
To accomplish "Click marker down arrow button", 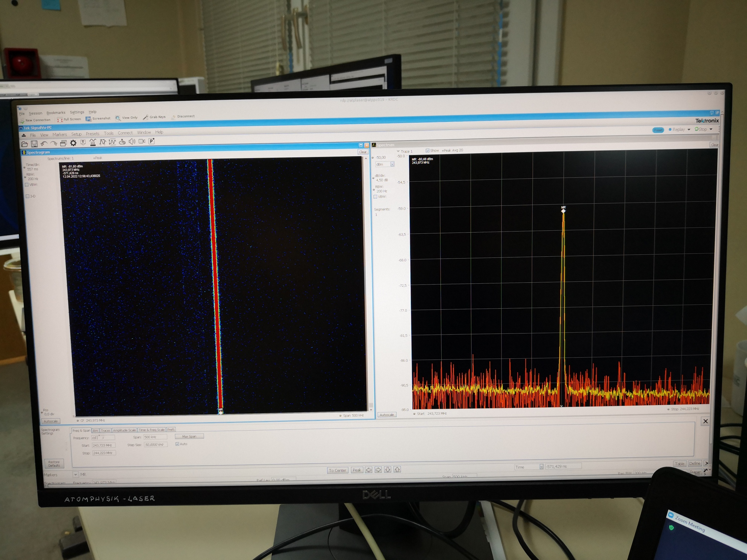I will [387, 469].
